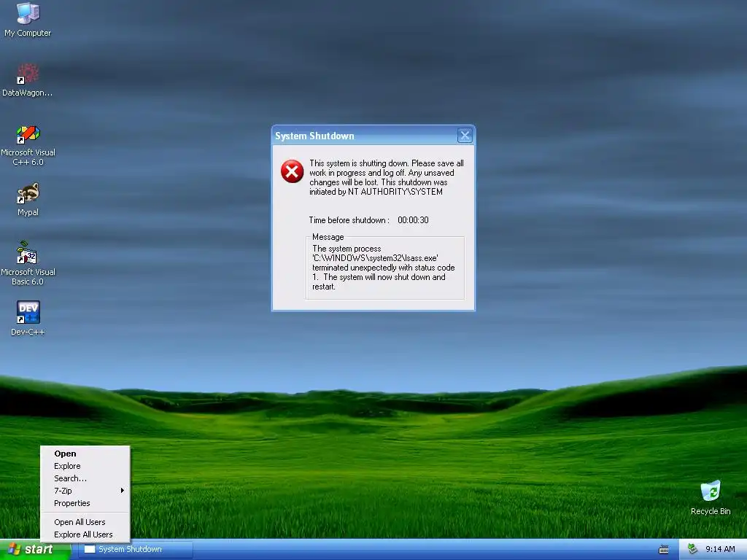Viewport: 747px width, 560px height.
Task: Click the 'Time before shutdown' label
Action: click(349, 220)
